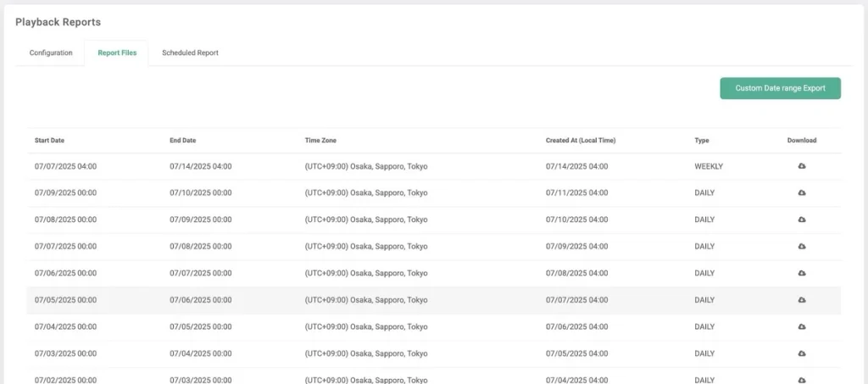Switch to the Scheduled Report tab
Image resolution: width=868 pixels, height=384 pixels.
(190, 53)
